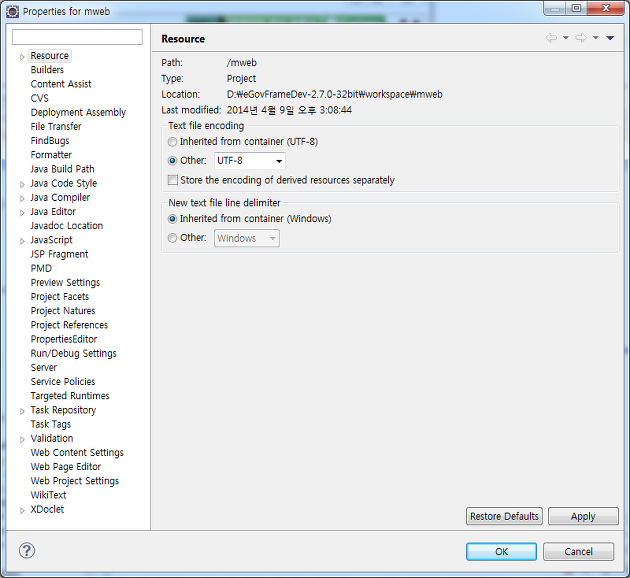Select Web Page Editor item
The width and height of the screenshot is (630, 578).
click(x=66, y=467)
